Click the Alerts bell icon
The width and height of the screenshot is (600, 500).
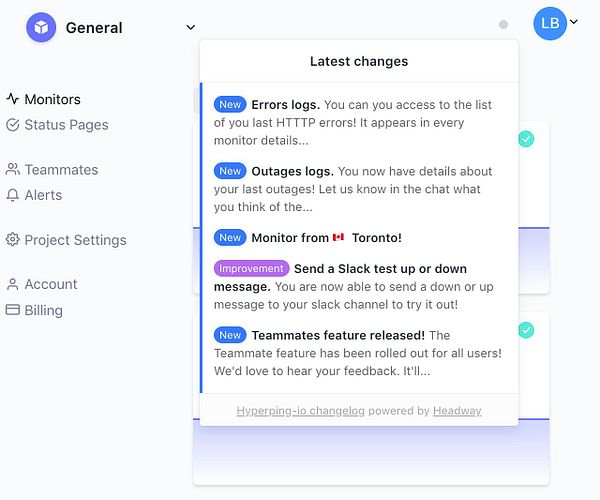tap(13, 195)
